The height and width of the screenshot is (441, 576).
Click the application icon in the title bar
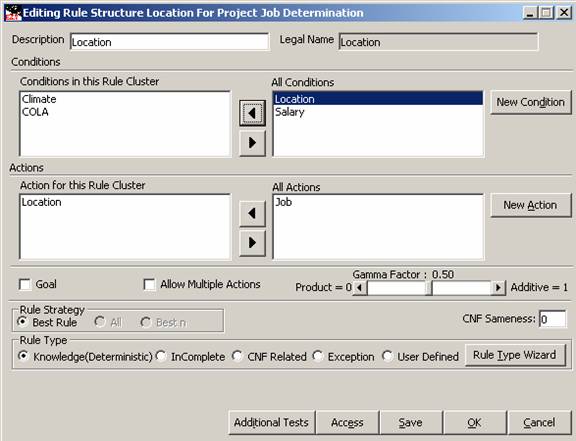13,13
